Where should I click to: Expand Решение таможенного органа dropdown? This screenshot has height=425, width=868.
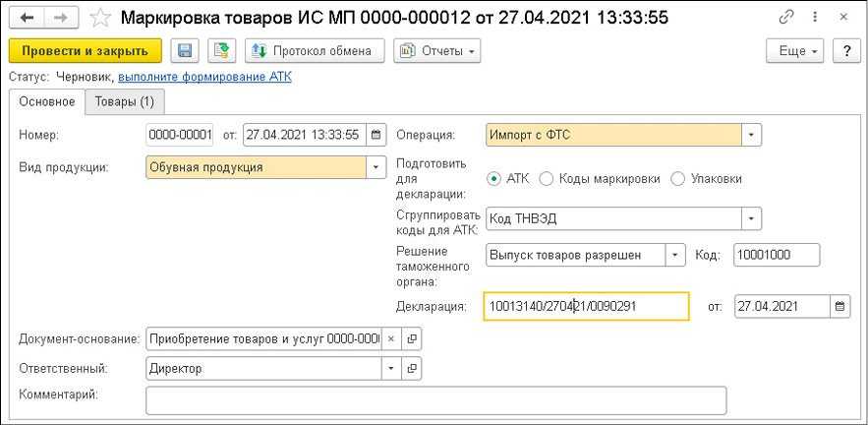pyautogui.click(x=675, y=255)
